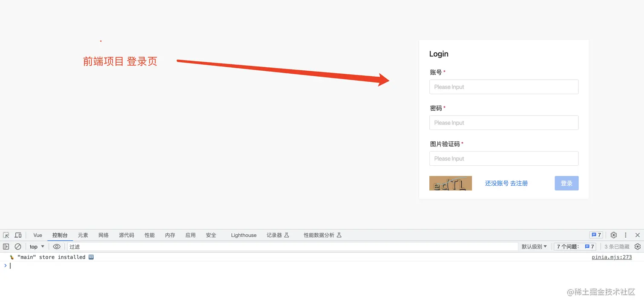Open DevTools more options menu
644x305 pixels.
tap(626, 235)
